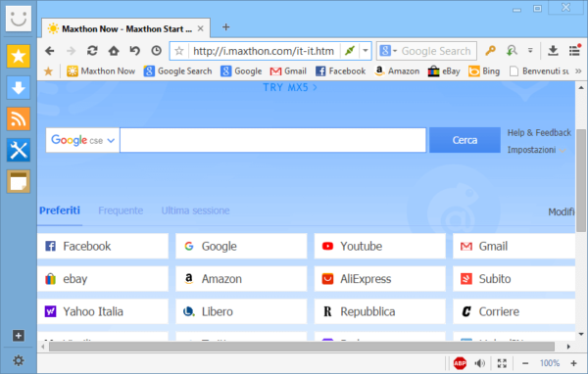Viewport: 588px width, 374px height.
Task: Open the Youtube quick-access tile
Action: coord(379,246)
